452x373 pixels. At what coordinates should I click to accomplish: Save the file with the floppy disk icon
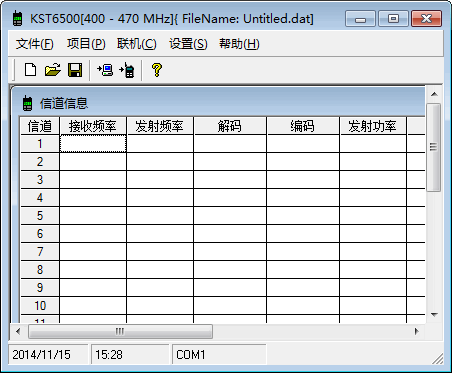click(75, 70)
